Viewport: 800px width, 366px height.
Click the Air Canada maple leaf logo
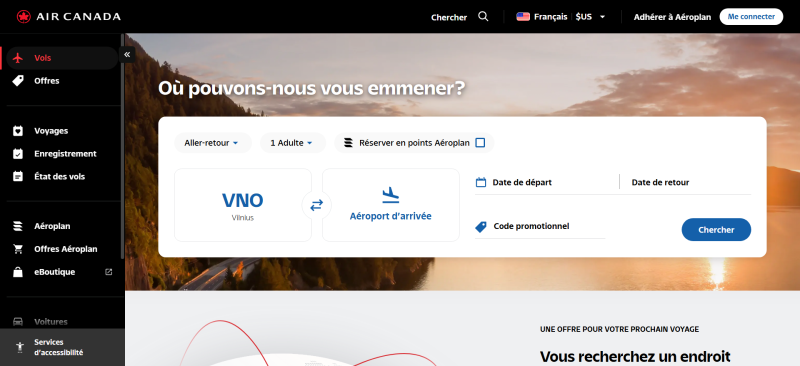(x=24, y=16)
